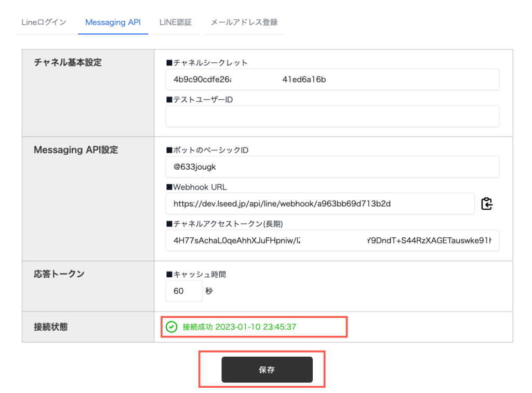Viewport: 532px width, 393px height.
Task: Go to the メールアドレス登録 tab
Action: point(244,22)
